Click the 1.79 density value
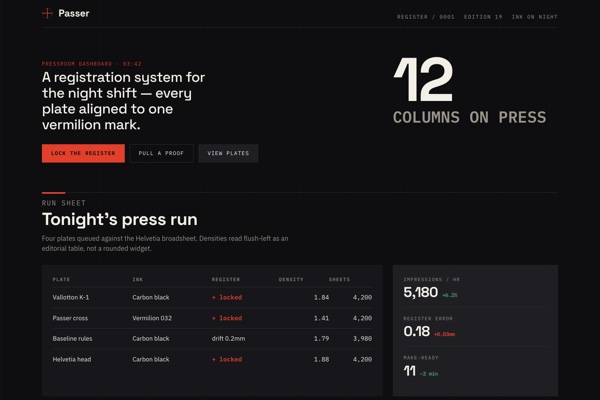The width and height of the screenshot is (600, 400). (x=321, y=339)
